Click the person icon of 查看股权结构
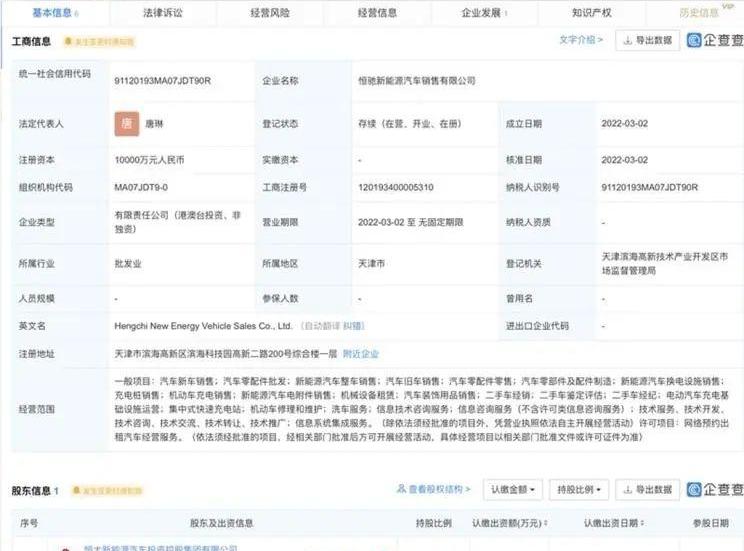744x551 pixels. coord(401,488)
